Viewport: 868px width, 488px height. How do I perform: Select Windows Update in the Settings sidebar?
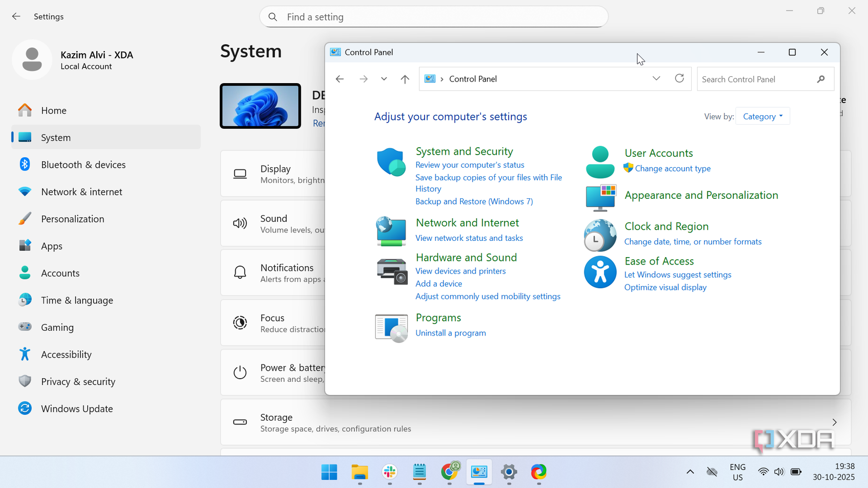pyautogui.click(x=106, y=409)
